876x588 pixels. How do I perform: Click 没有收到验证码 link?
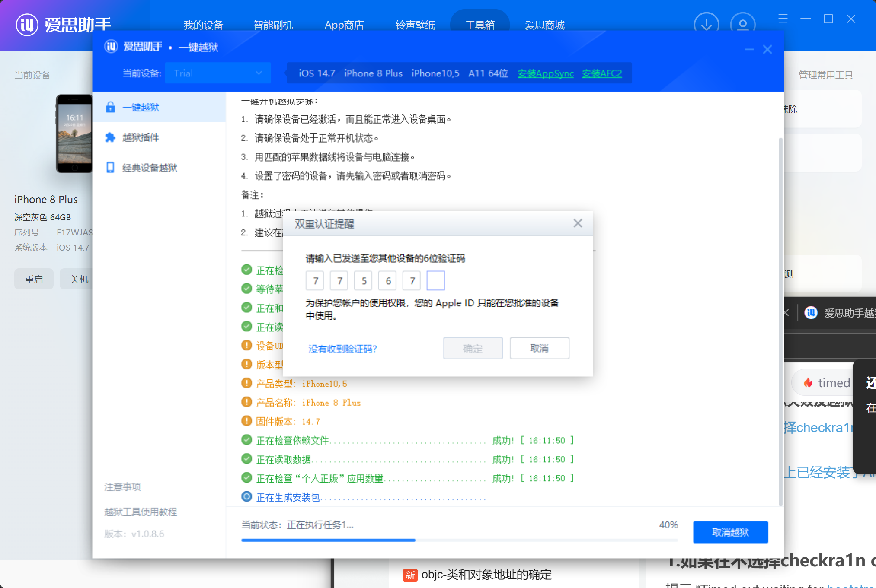coord(342,349)
